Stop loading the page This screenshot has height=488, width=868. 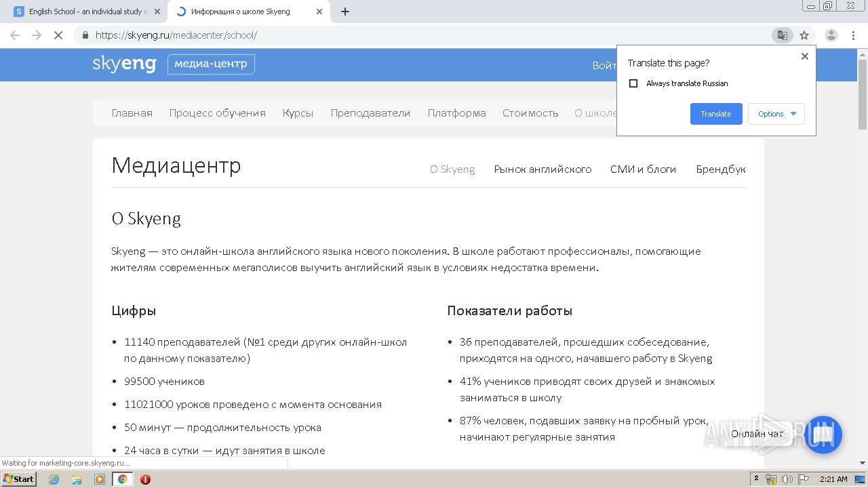[x=58, y=35]
